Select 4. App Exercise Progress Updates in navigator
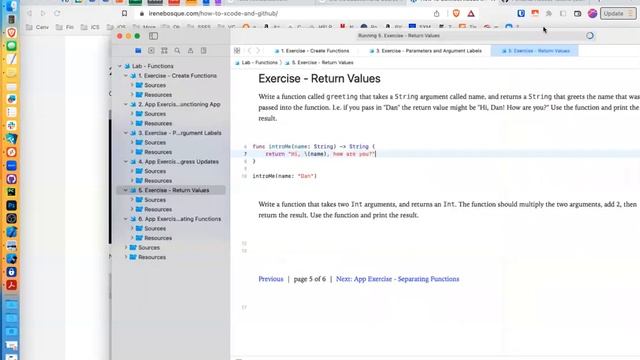Screen dimensions: 640x360 (178, 162)
